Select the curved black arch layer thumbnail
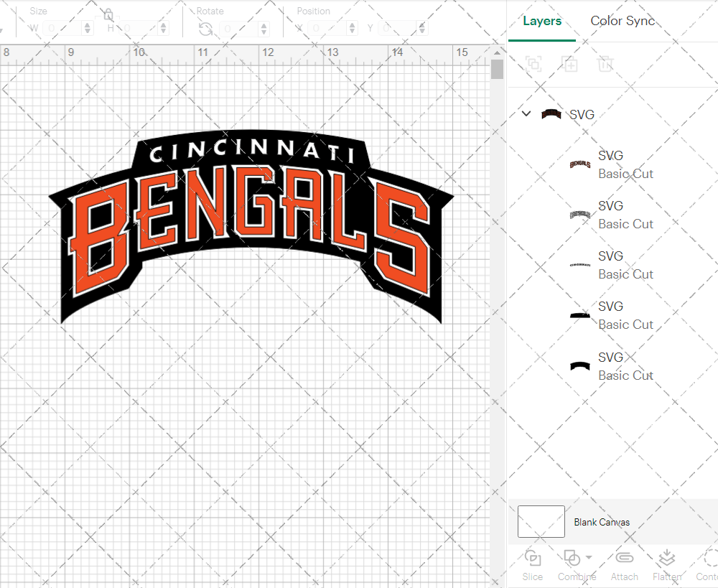Image resolution: width=718 pixels, height=588 pixels. click(580, 366)
